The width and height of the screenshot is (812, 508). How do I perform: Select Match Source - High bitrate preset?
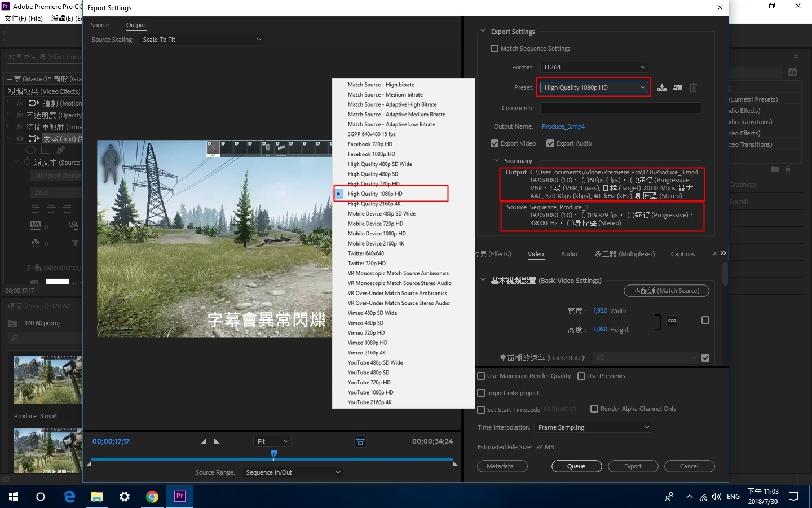(381, 85)
